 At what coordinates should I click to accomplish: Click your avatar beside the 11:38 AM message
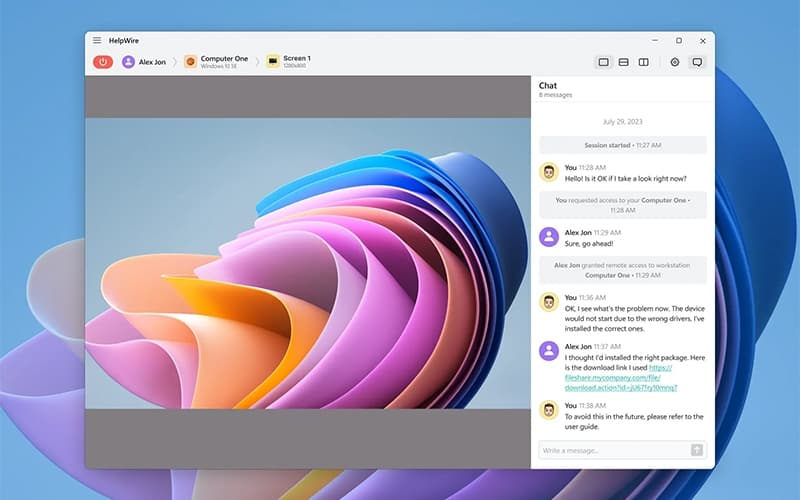[549, 410]
